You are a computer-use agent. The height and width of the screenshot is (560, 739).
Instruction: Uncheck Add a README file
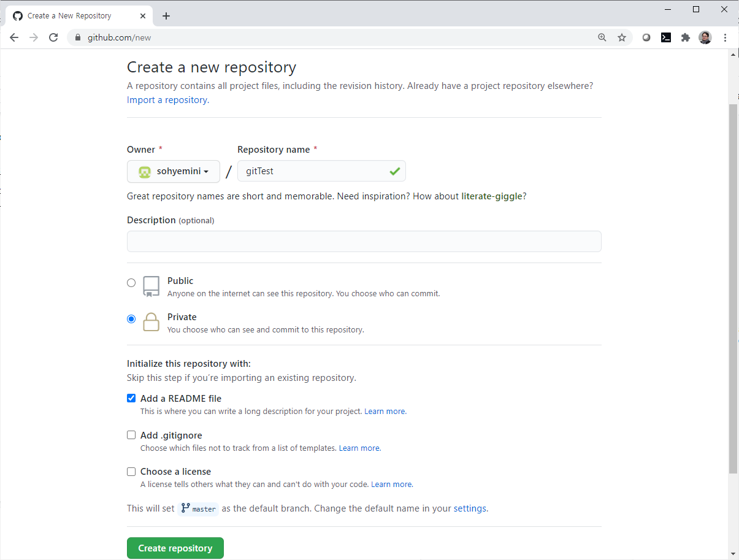point(131,398)
